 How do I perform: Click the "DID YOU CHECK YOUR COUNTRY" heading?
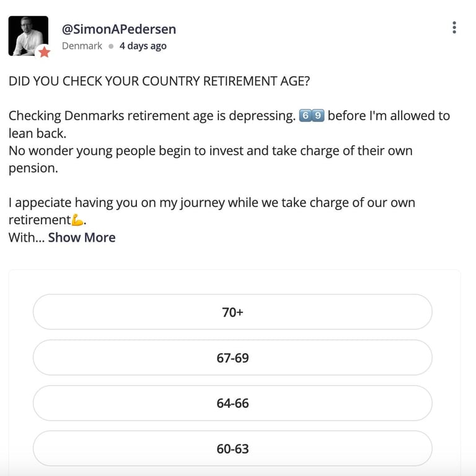click(155, 81)
